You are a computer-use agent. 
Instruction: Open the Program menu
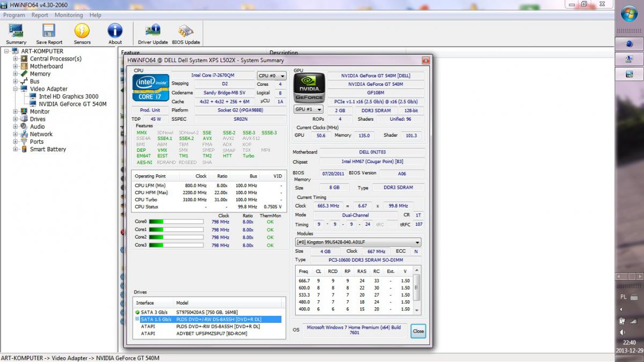coord(14,15)
